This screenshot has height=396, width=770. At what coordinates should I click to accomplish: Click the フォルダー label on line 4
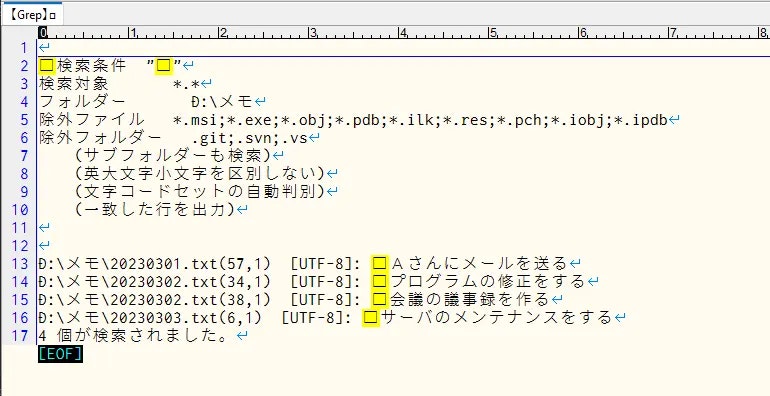[x=82, y=102]
